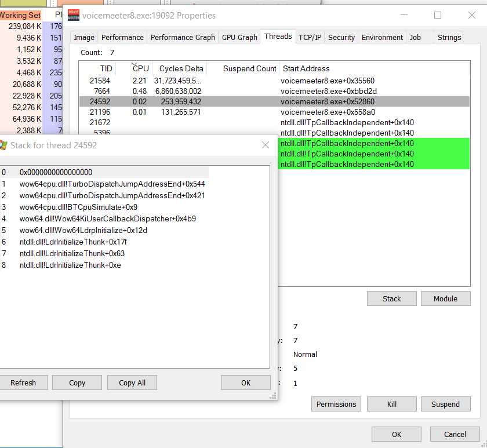The width and height of the screenshot is (487, 448).
Task: Click the Suspend thread button
Action: click(445, 404)
